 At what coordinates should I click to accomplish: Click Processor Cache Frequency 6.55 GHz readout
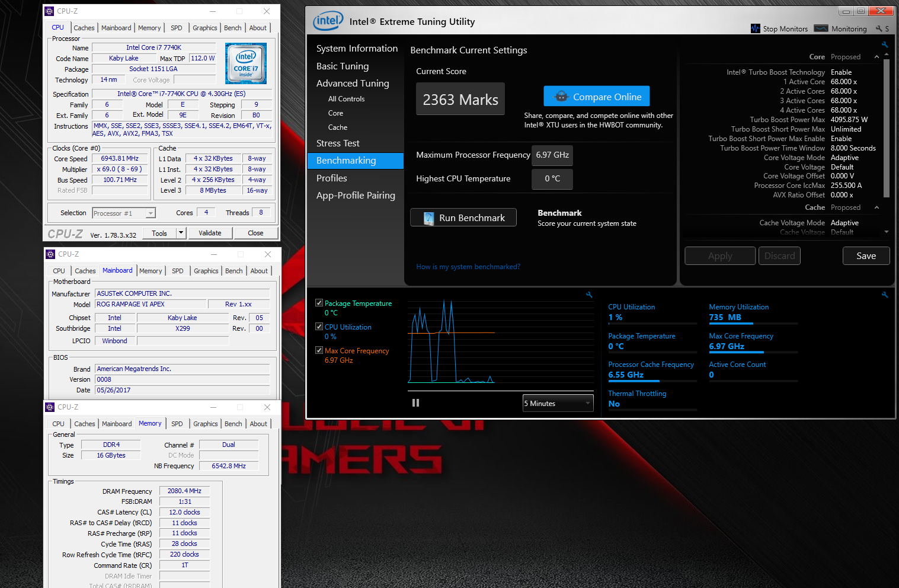626,375
